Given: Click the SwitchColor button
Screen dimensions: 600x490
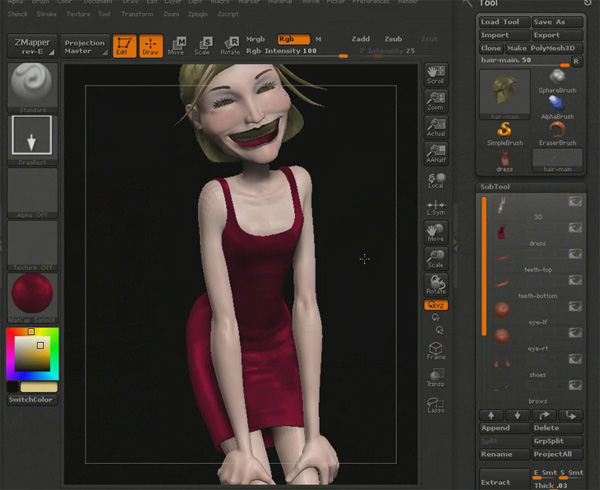Looking at the screenshot, I should coord(32,400).
